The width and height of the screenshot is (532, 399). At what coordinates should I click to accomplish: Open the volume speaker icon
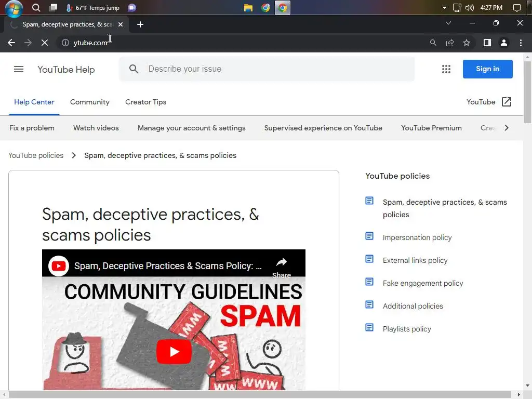click(x=469, y=7)
